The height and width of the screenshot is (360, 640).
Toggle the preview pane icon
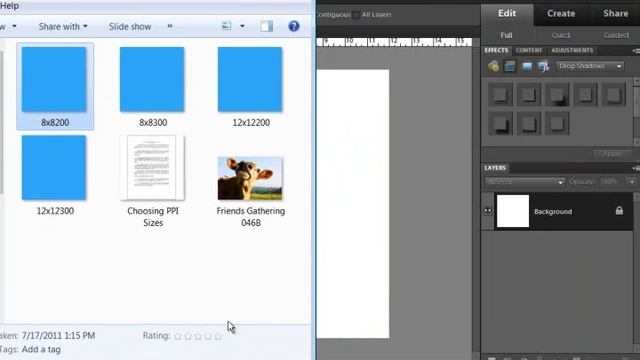(267, 26)
